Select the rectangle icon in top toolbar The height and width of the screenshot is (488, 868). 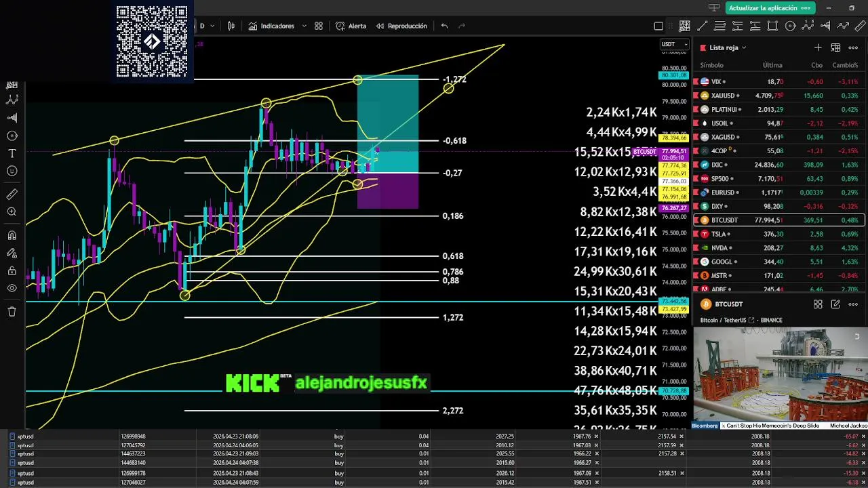pos(658,26)
